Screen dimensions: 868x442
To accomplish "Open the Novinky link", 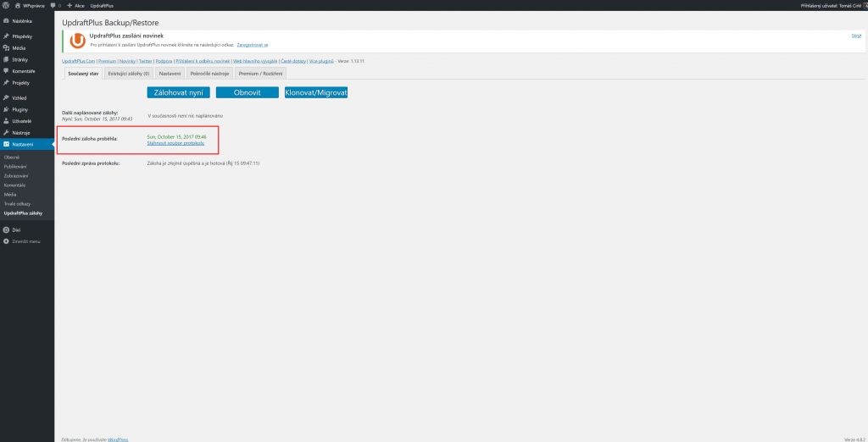I will [127, 61].
